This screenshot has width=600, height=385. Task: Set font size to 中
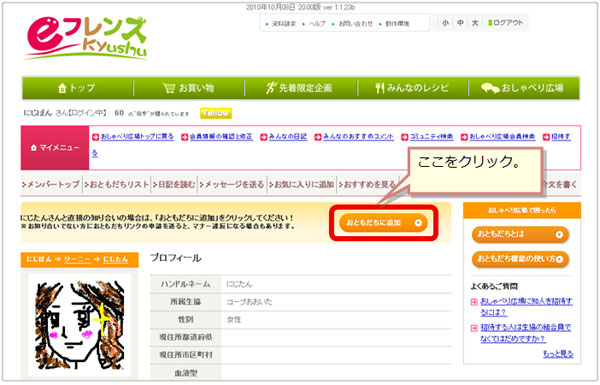point(460,23)
